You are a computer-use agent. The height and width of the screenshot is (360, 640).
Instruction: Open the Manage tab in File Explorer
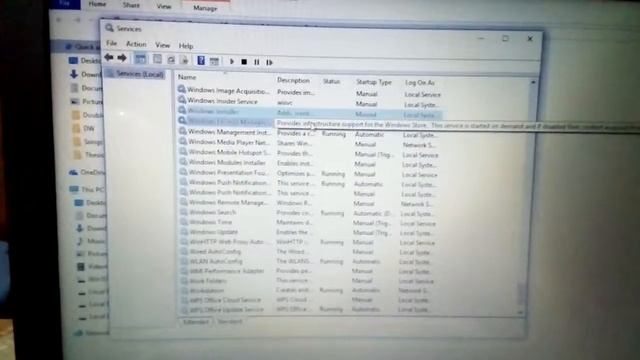205,8
